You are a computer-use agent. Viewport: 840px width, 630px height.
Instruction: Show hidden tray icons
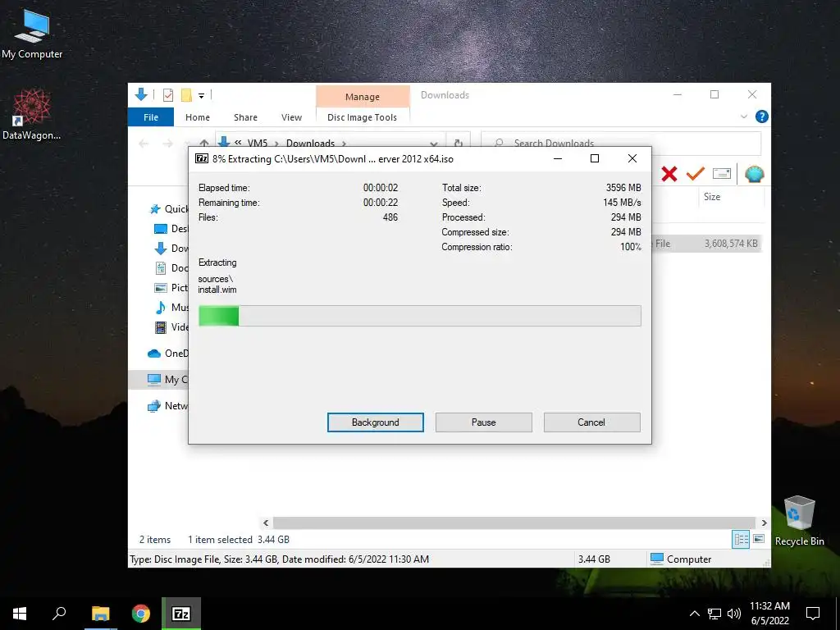[694, 614]
